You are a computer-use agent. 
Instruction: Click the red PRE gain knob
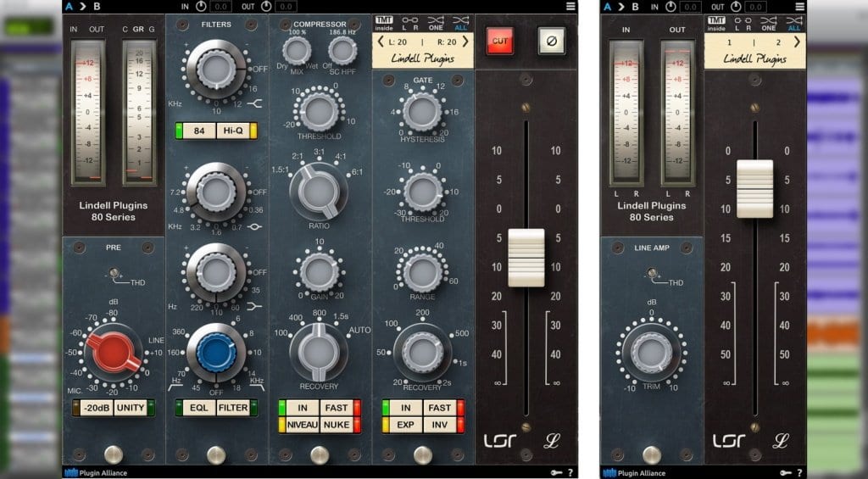(x=114, y=352)
